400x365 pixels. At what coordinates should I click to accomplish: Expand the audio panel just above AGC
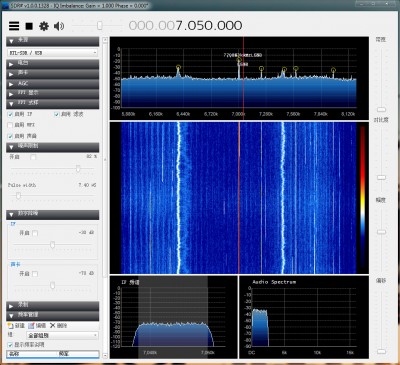(53, 73)
